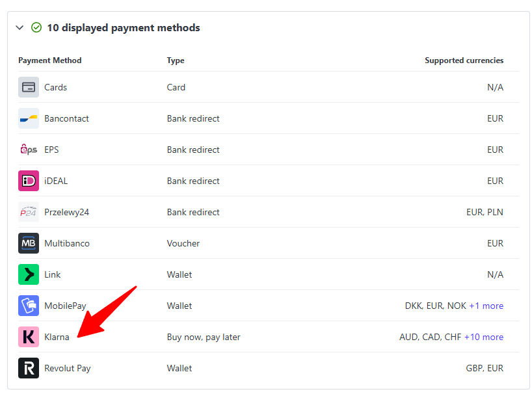This screenshot has width=532, height=396.
Task: Select the Cards payment method name
Action: [56, 87]
